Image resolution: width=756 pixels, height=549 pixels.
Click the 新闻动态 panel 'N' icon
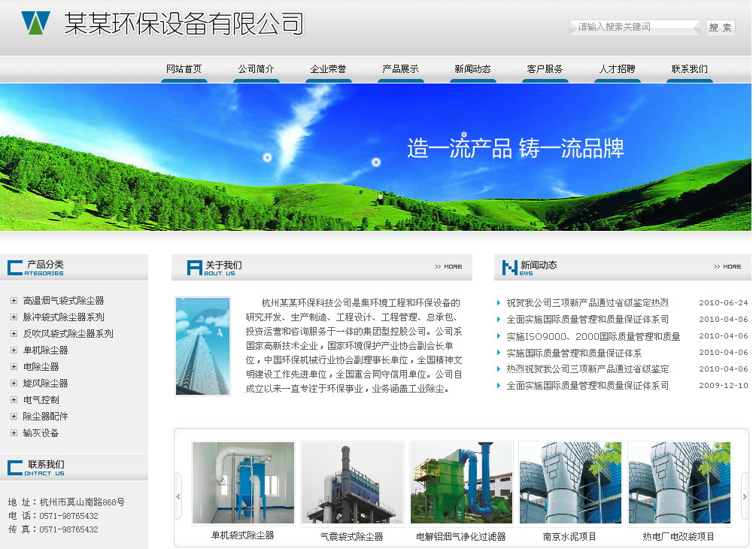(x=508, y=265)
